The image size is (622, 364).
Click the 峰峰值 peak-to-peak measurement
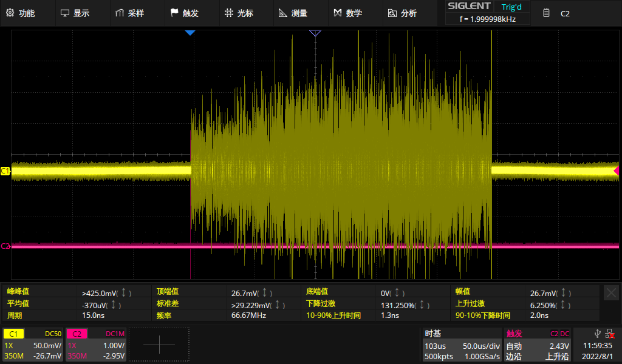[x=18, y=292]
